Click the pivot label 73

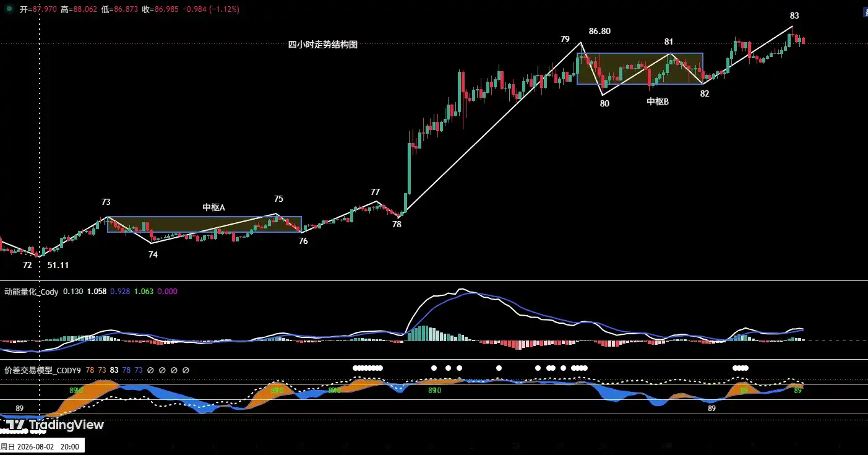click(106, 202)
